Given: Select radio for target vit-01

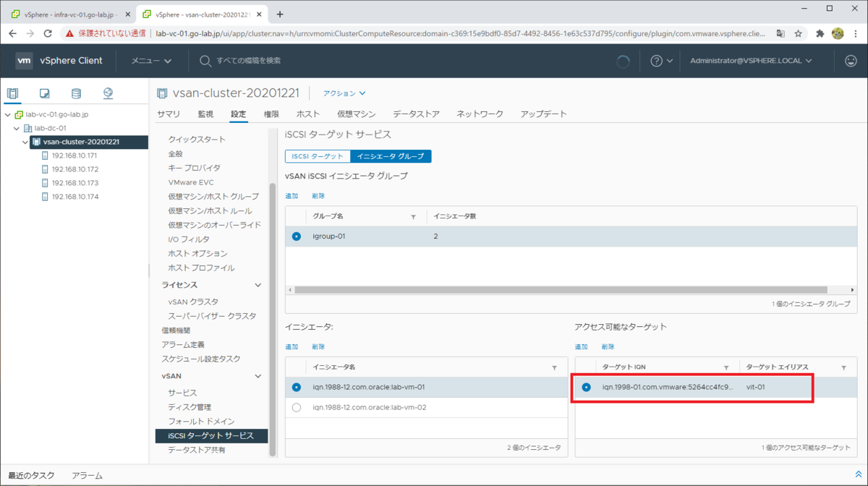Looking at the screenshot, I should pos(586,387).
